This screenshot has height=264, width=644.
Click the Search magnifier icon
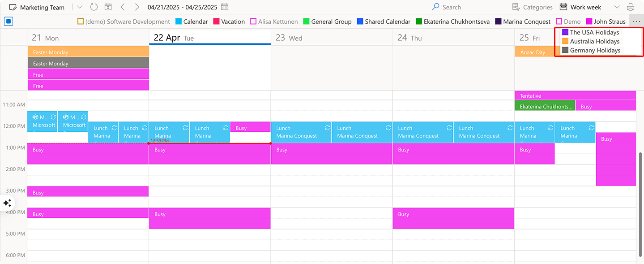[x=435, y=7]
